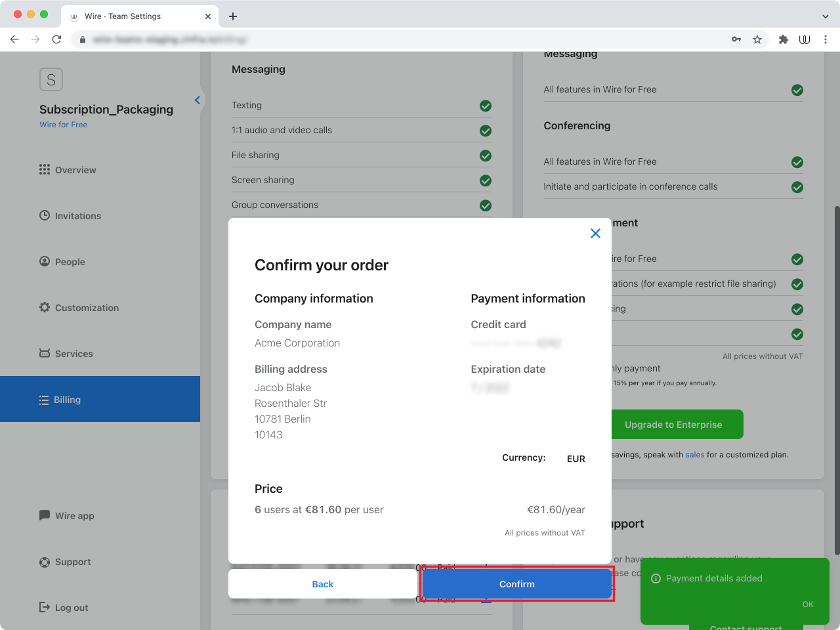Collapse the sidebar with the chevron

click(x=197, y=100)
